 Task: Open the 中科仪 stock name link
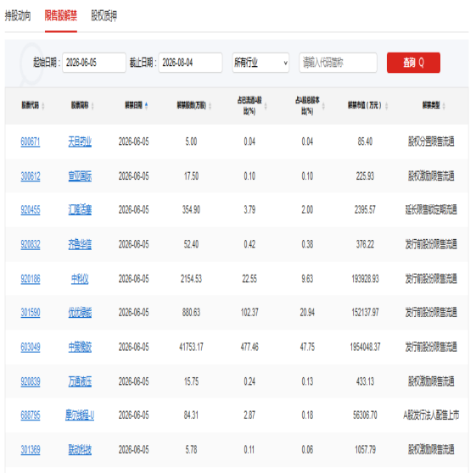coord(80,279)
